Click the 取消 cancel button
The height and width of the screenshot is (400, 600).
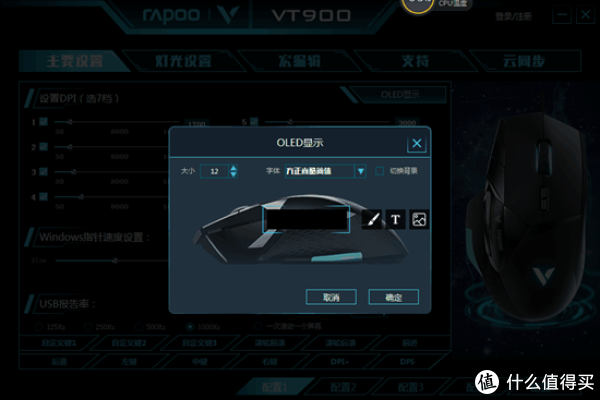click(x=331, y=297)
